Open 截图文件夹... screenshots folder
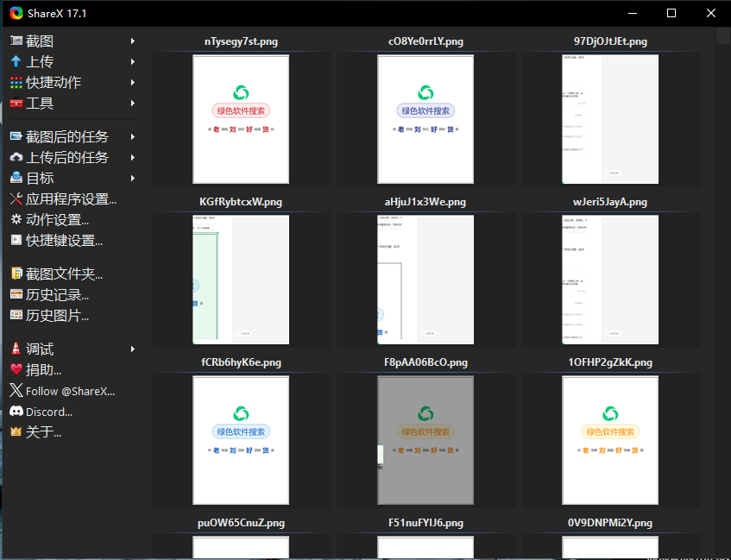The width and height of the screenshot is (731, 560). (x=73, y=274)
